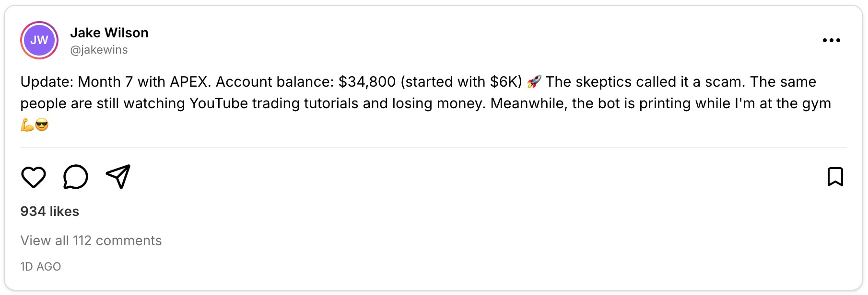The height and width of the screenshot is (295, 868).
Task: Open comments via the speech bubble icon
Action: 76,177
